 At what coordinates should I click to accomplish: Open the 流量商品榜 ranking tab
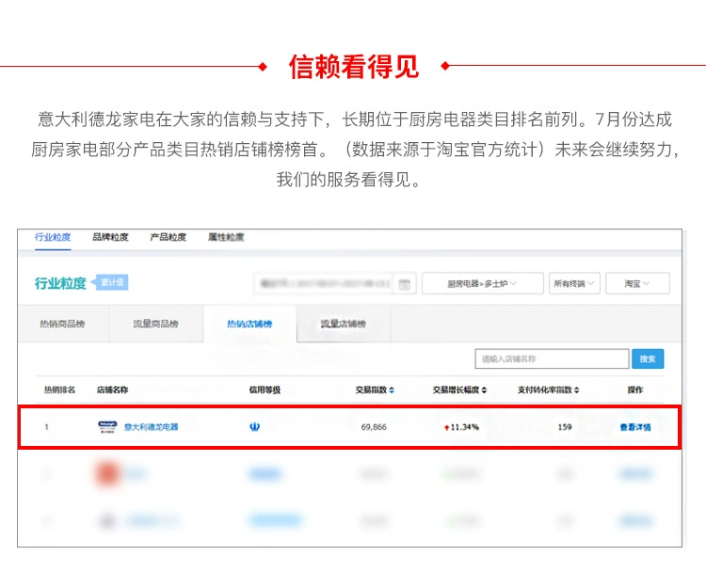pos(155,324)
